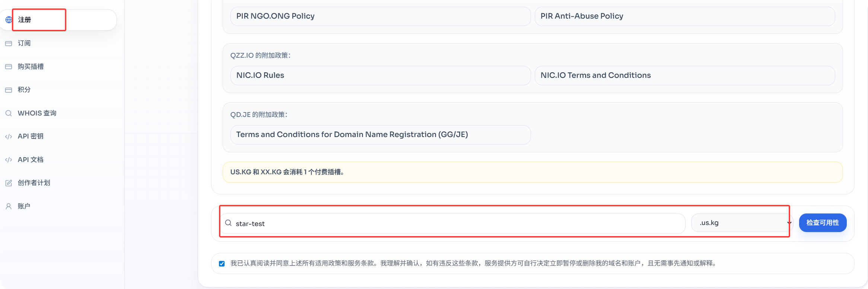Click the card icon beside 订阅
This screenshot has width=868, height=289.
coord(9,43)
